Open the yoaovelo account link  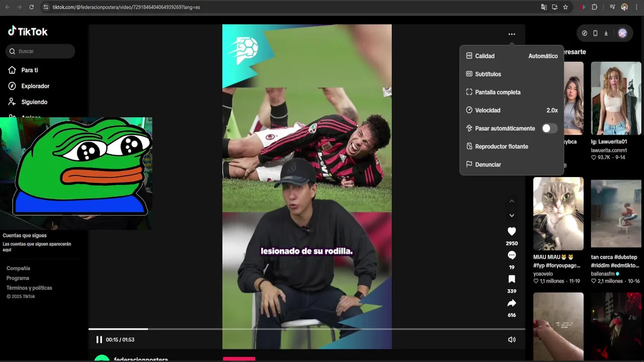click(x=543, y=274)
